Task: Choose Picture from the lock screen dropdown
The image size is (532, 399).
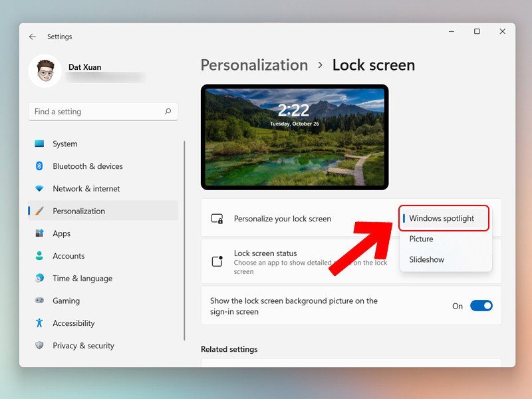Action: coord(422,239)
